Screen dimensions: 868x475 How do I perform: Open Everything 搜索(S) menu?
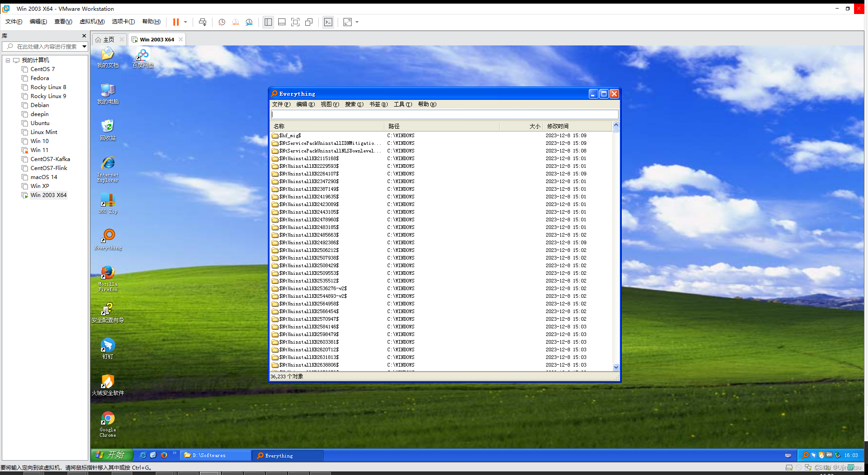(354, 104)
